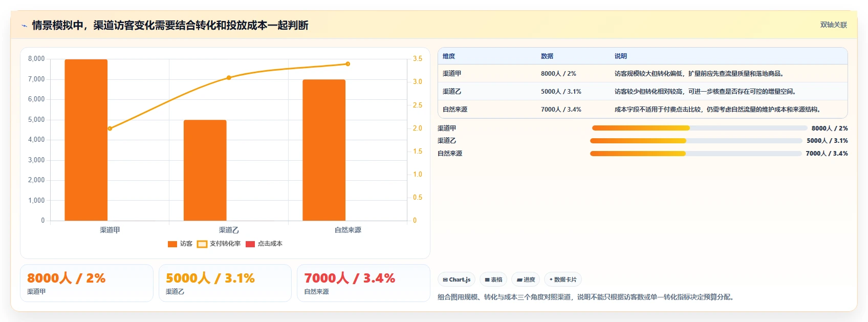The width and height of the screenshot is (868, 322).
Task: Toggle the 访客 legend item
Action: 180,244
